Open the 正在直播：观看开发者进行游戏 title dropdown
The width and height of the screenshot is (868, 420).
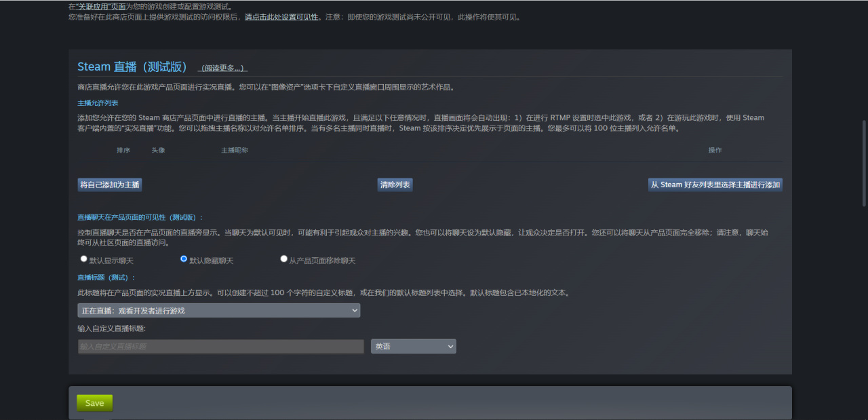(218, 310)
